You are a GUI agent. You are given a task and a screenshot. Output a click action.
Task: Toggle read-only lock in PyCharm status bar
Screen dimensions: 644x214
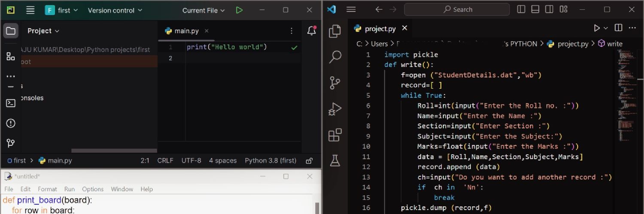pos(309,161)
